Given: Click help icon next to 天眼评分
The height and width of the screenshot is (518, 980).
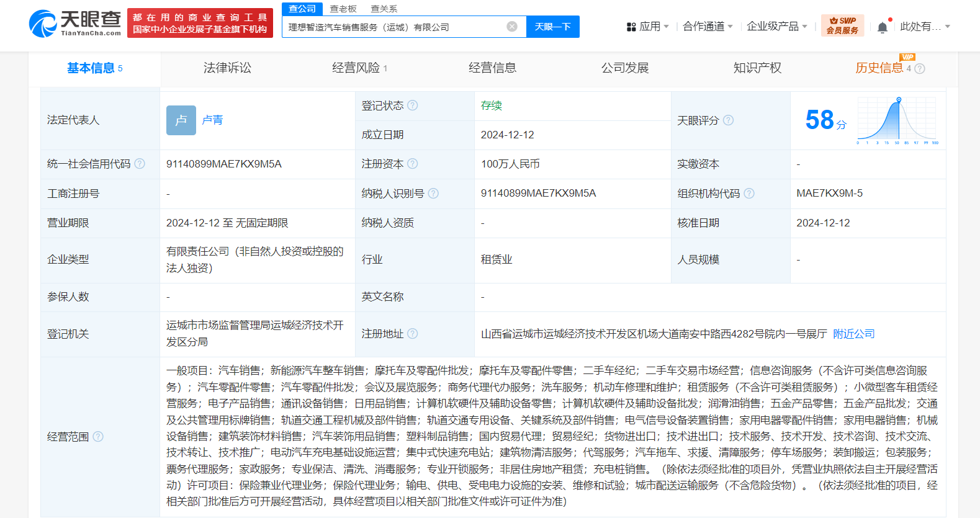Looking at the screenshot, I should [x=729, y=120].
